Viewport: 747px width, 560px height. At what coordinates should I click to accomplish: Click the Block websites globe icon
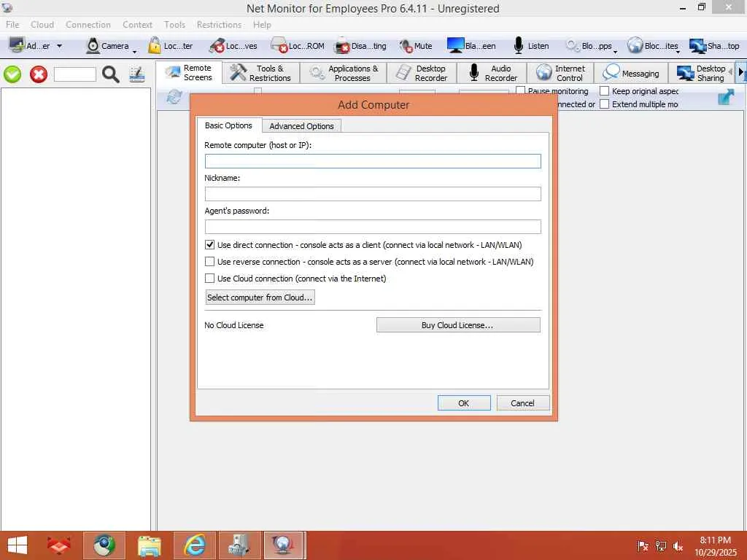635,45
